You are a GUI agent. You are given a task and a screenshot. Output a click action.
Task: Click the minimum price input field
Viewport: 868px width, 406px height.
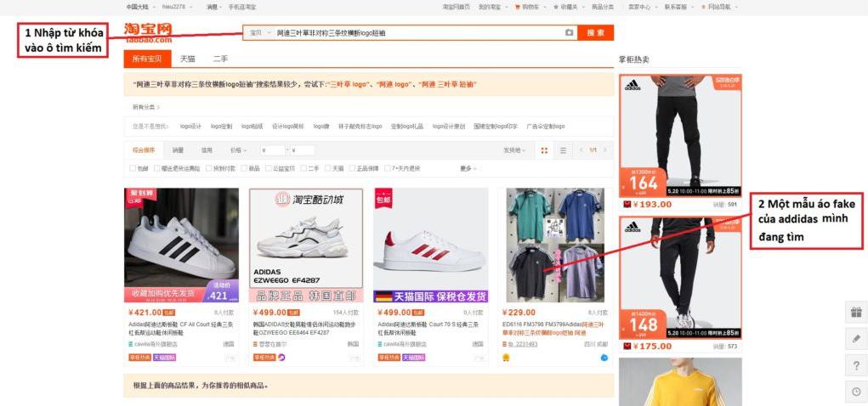click(273, 150)
